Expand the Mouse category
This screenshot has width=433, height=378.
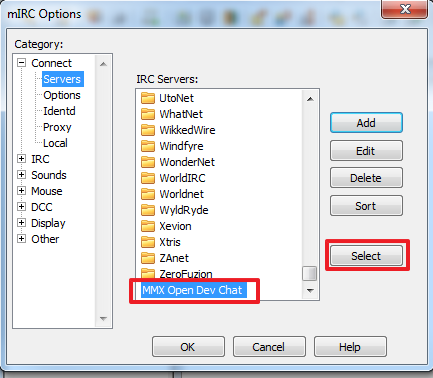click(x=22, y=191)
